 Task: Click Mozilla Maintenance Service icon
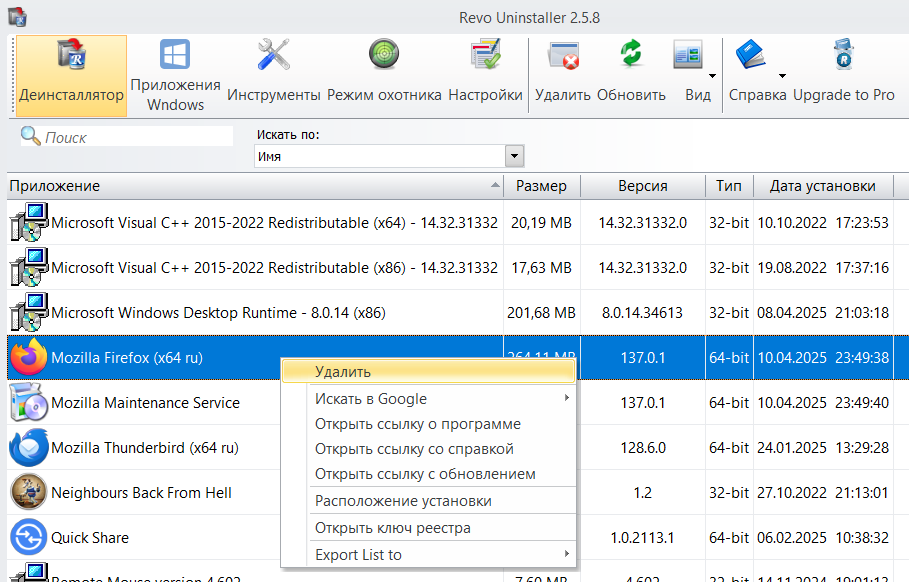click(28, 402)
